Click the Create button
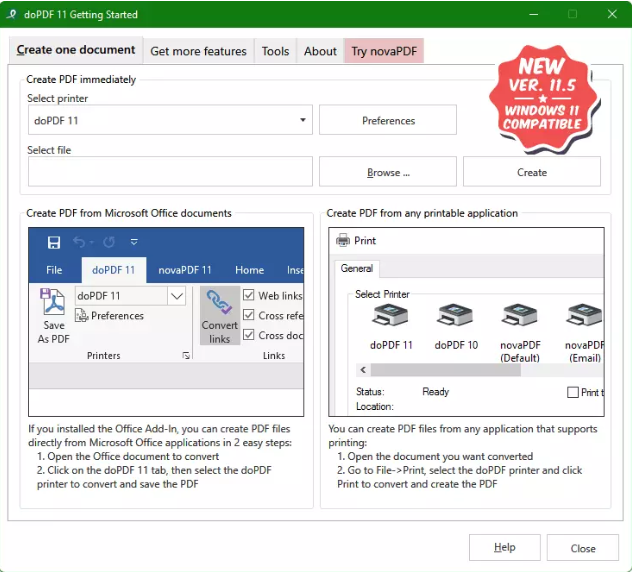The width and height of the screenshot is (632, 572). (532, 172)
